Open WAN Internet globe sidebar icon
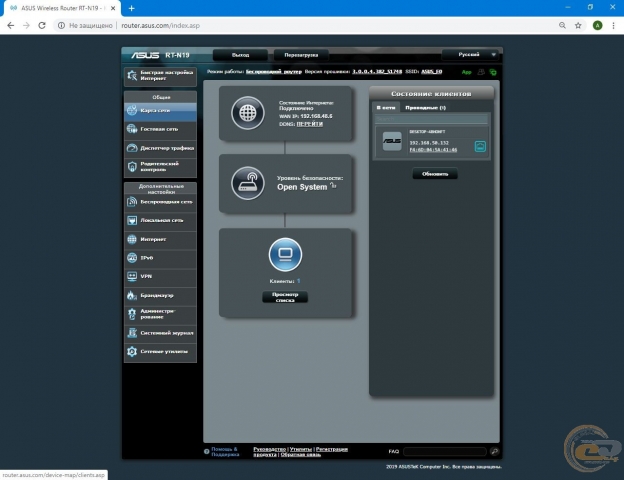The height and width of the screenshot is (480, 624). pos(132,239)
